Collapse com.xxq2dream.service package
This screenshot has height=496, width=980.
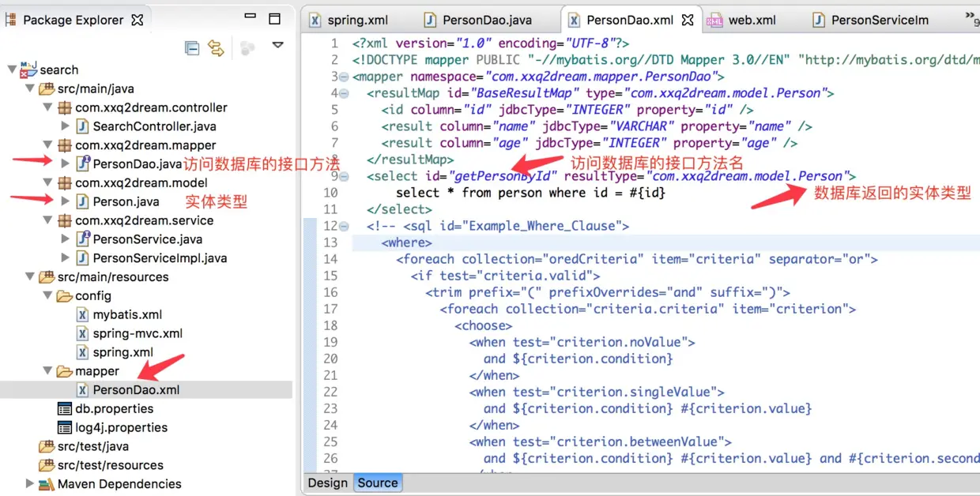(x=47, y=220)
